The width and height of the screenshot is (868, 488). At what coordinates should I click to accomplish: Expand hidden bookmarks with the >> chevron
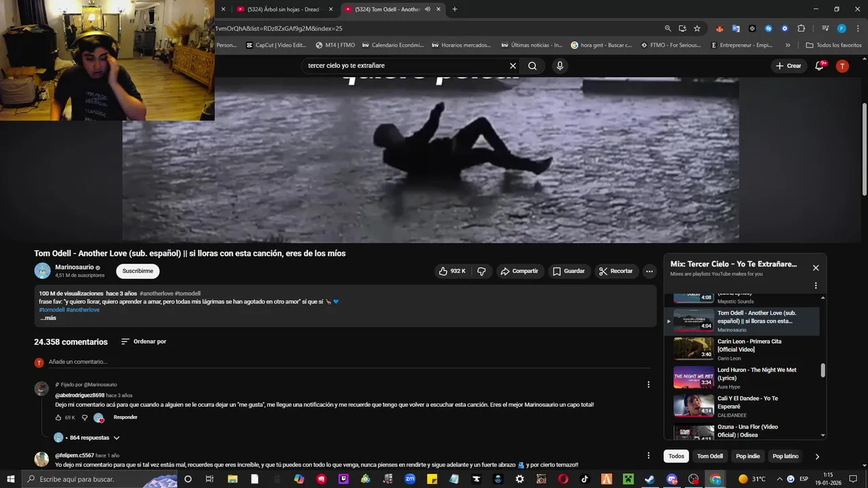tap(787, 45)
